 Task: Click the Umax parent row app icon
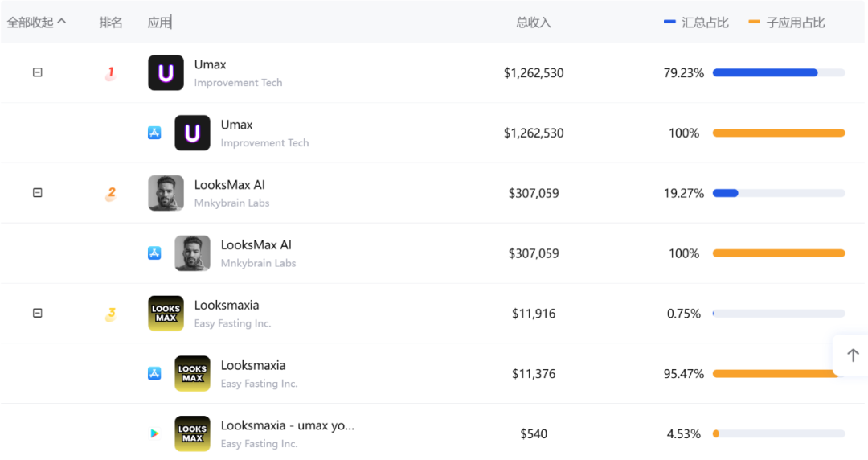click(166, 72)
